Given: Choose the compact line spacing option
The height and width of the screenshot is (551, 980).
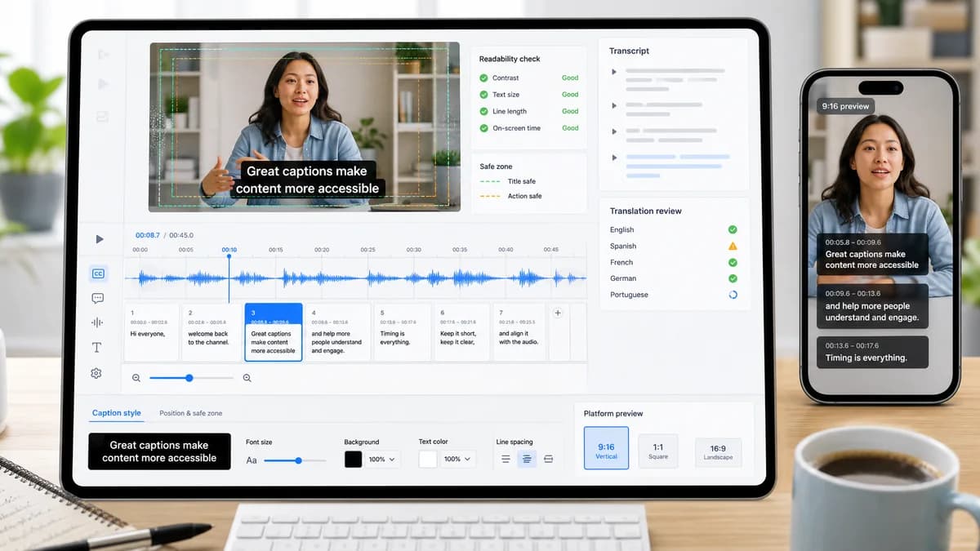Looking at the screenshot, I should pyautogui.click(x=506, y=460).
